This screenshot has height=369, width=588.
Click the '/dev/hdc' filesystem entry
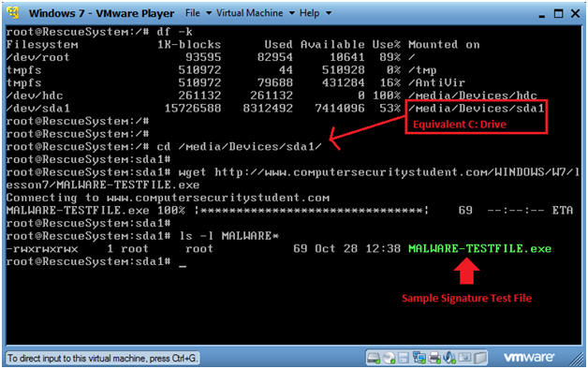click(x=35, y=96)
